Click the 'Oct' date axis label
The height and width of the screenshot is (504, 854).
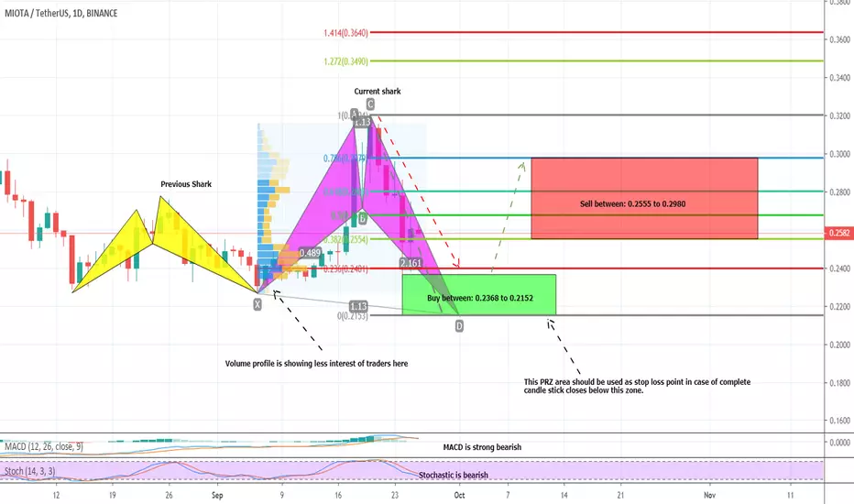pyautogui.click(x=459, y=495)
